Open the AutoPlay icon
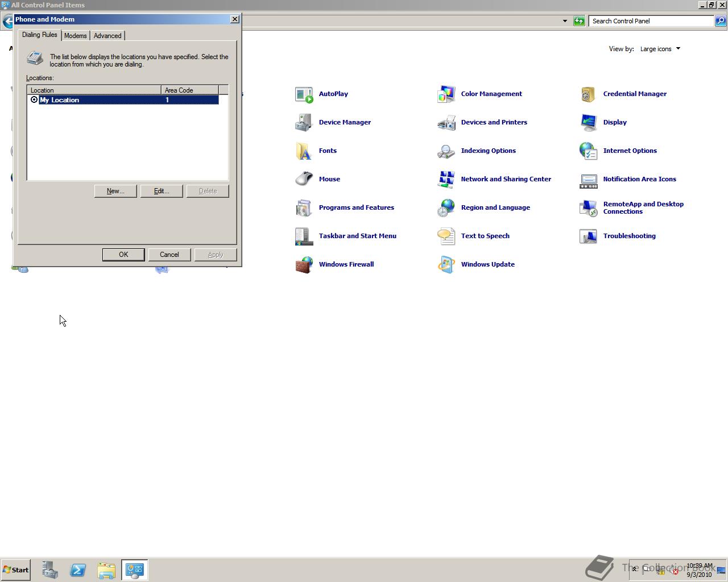Screen dimensions: 728x582 point(304,94)
